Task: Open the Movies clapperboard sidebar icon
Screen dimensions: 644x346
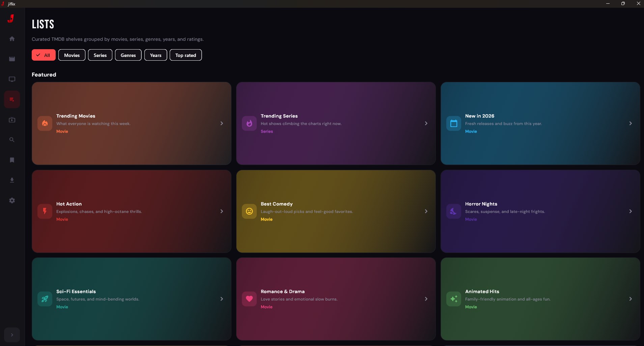Action: (12, 59)
